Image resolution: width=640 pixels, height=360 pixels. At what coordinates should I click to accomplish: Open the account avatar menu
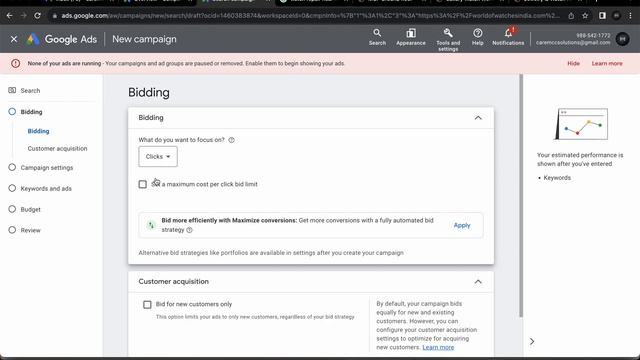[622, 39]
